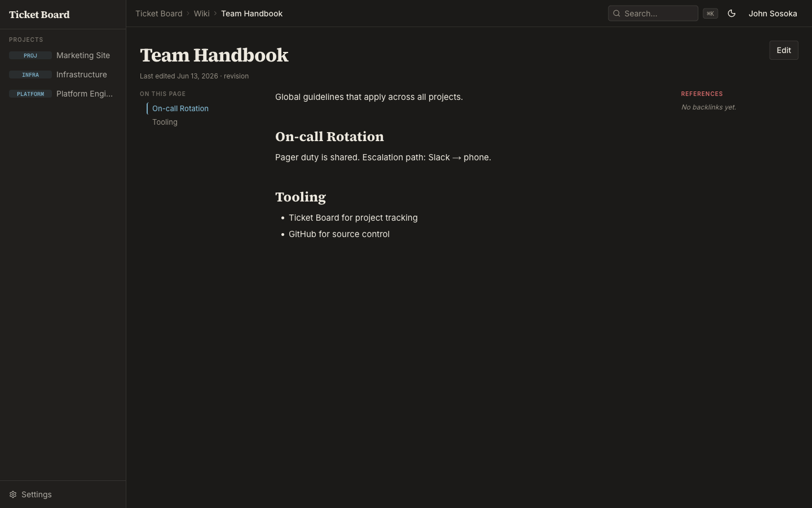The height and width of the screenshot is (508, 812).
Task: Click the ⌘K shortcut badge
Action: point(710,14)
